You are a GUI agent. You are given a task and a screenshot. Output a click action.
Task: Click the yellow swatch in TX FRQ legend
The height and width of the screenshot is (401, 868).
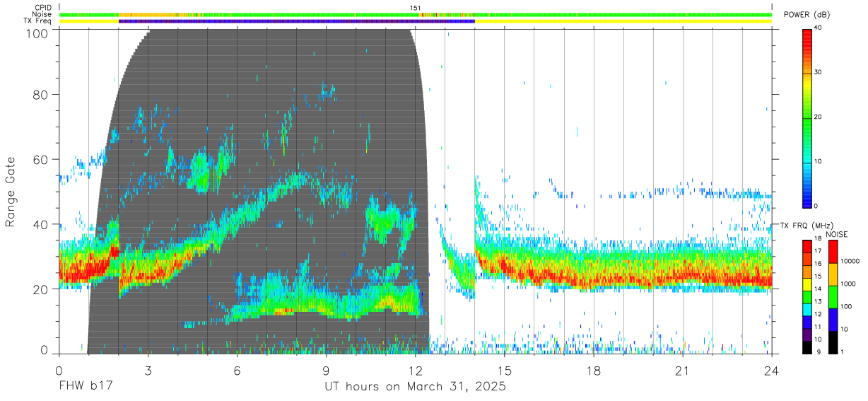pyautogui.click(x=807, y=284)
